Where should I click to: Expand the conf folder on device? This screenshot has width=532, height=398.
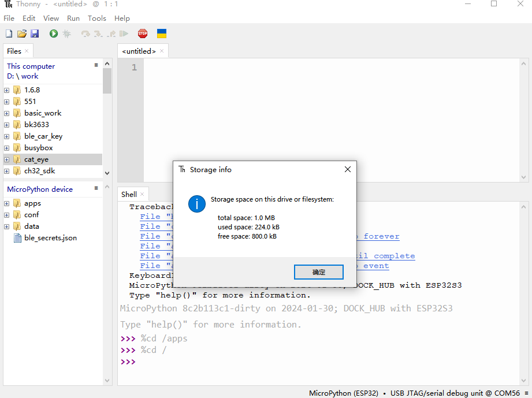(7, 215)
